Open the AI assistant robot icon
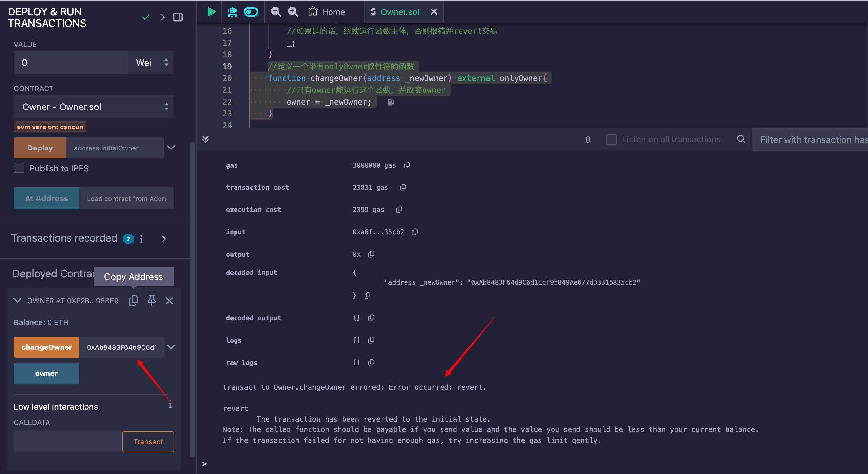868x474 pixels. (x=232, y=12)
